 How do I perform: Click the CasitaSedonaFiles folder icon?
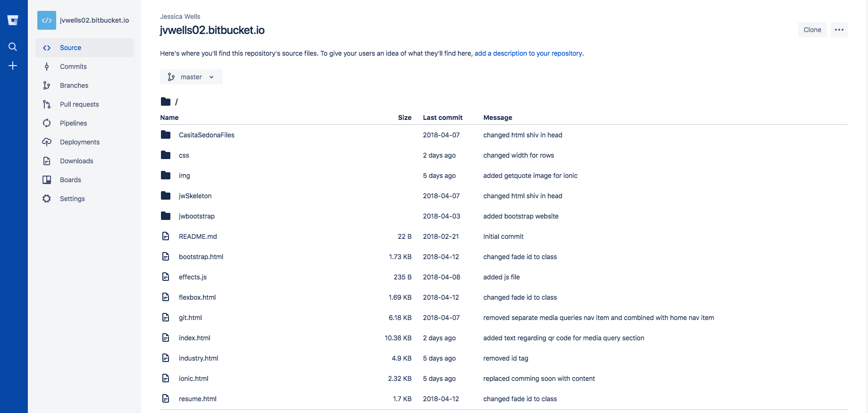(x=166, y=135)
